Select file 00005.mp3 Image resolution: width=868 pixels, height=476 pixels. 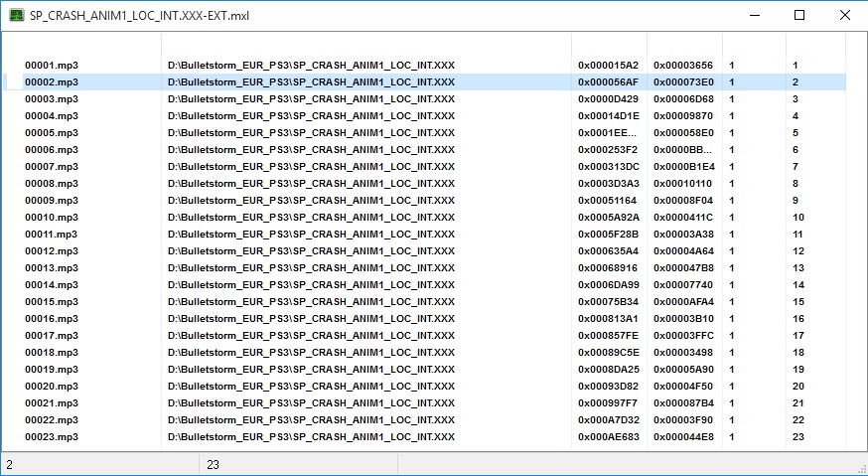tap(52, 133)
